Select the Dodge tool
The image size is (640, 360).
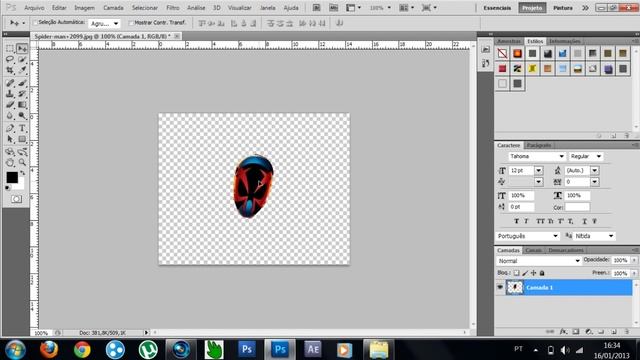[22, 116]
